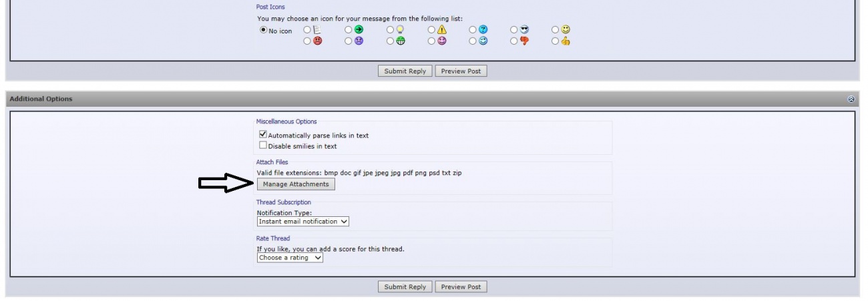The image size is (868, 301).
Task: Open the "Choose a rating" dropdown
Action: [x=290, y=258]
